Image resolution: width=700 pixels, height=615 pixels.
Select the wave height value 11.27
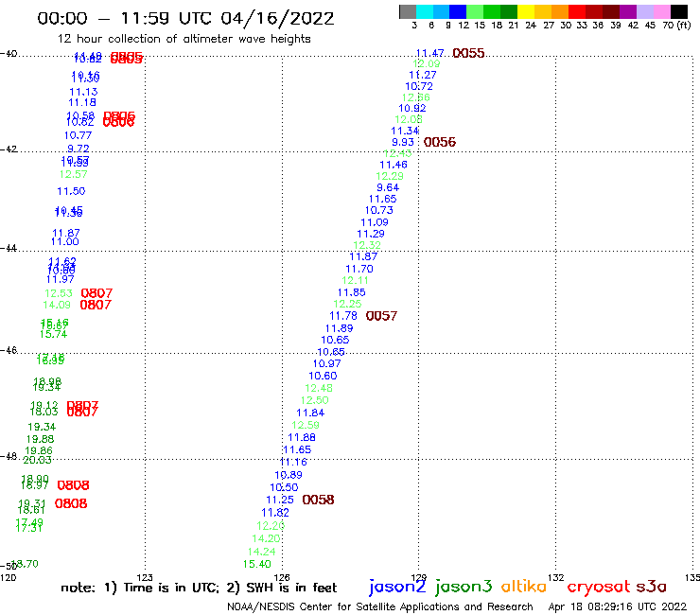(423, 75)
